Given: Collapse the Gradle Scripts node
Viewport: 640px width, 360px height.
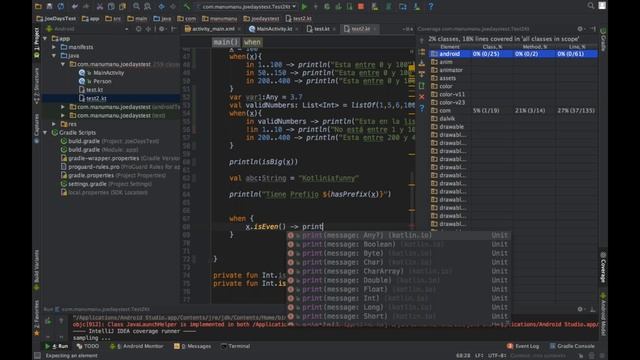Looking at the screenshot, I should pos(45,132).
